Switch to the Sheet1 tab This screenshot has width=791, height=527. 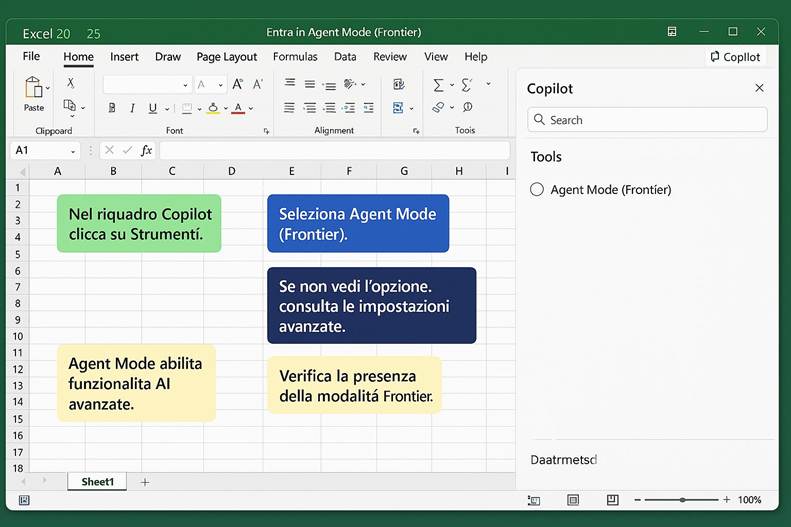(98, 482)
